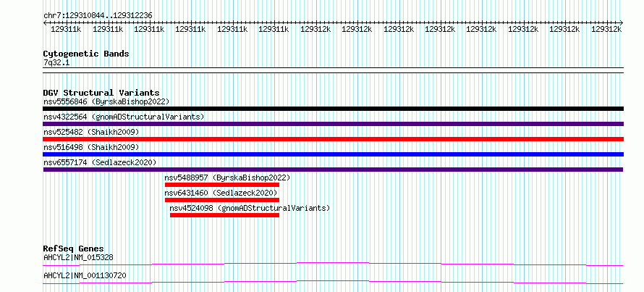Click the purple nsv6557174 variant bar
Image resolution: width=644 pixels, height=292 pixels.
pos(333,170)
